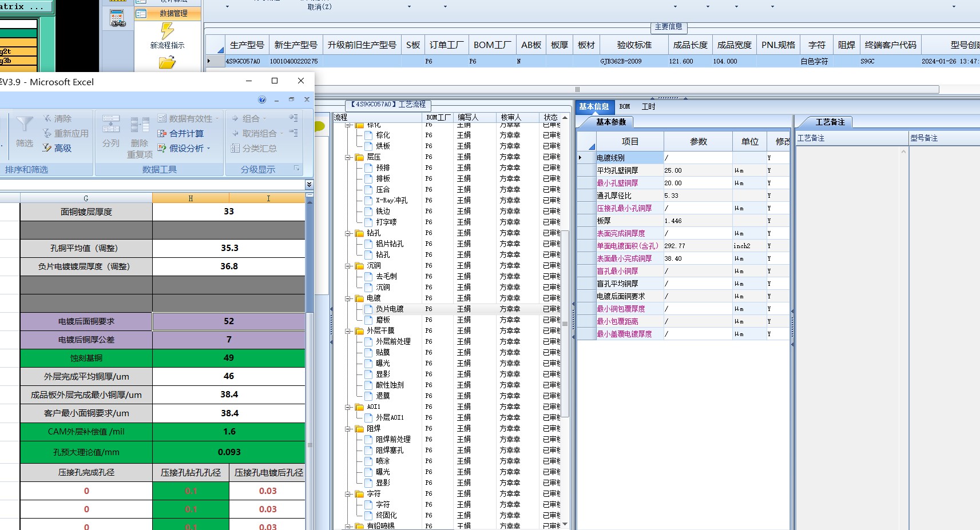Select the 去毛刺 step
The image size is (980, 530).
click(x=386, y=277)
